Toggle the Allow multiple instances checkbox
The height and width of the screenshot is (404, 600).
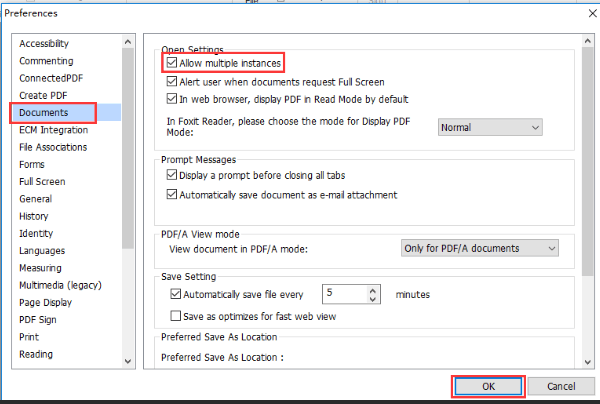tap(172, 64)
